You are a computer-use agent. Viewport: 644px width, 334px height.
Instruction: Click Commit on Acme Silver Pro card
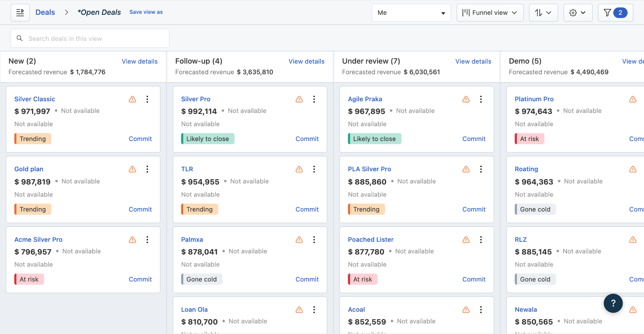(140, 279)
